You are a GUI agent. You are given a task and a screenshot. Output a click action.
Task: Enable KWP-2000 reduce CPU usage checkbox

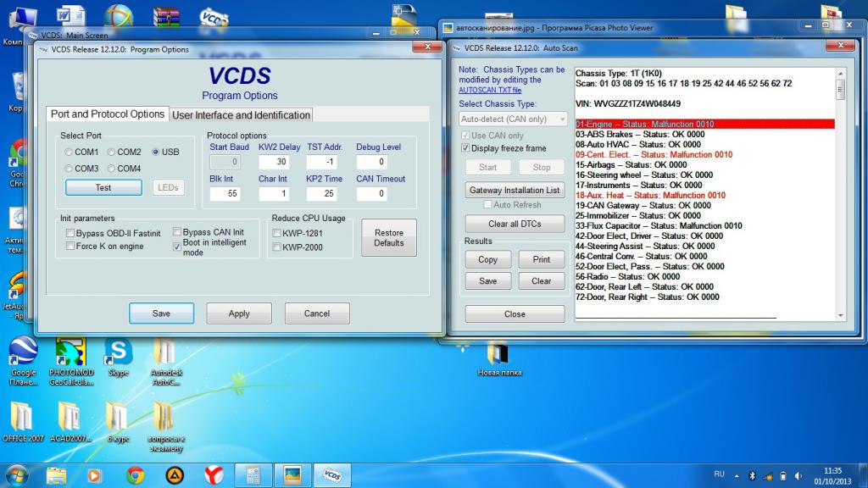(276, 247)
